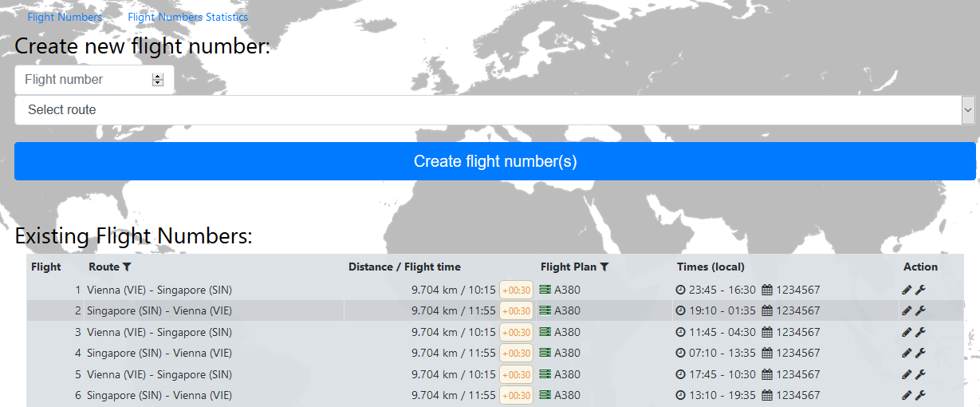Screen dimensions: 980x407
Task: Open the wrench settings icon for flight 2
Action: (920, 310)
